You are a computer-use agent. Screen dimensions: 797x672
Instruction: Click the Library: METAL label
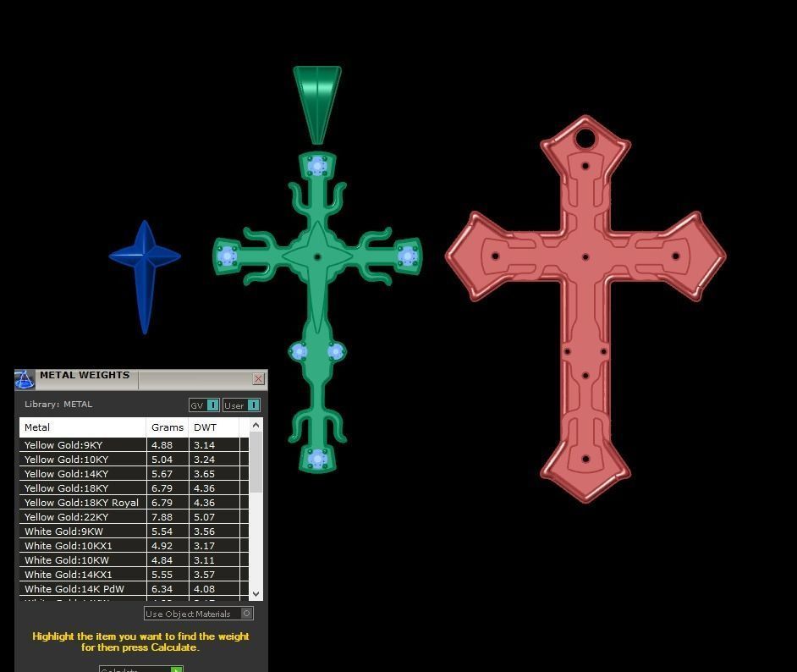tap(58, 404)
